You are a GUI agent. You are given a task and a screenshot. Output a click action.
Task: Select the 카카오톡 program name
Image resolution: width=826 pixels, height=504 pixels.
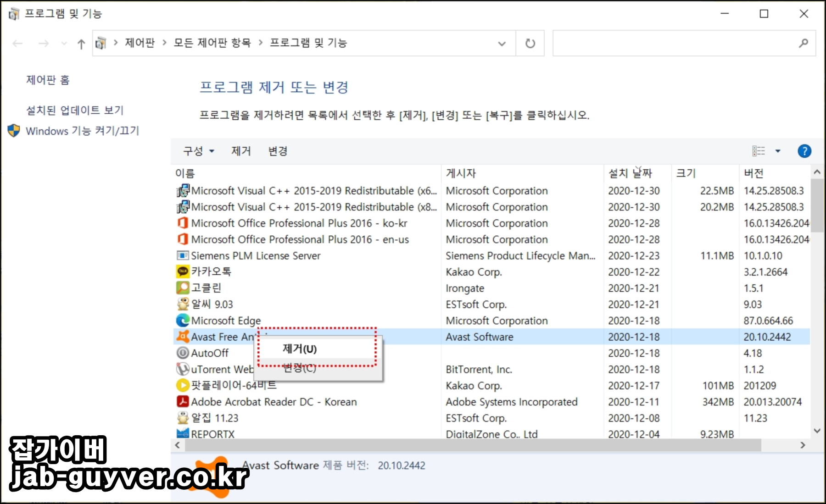pyautogui.click(x=211, y=271)
